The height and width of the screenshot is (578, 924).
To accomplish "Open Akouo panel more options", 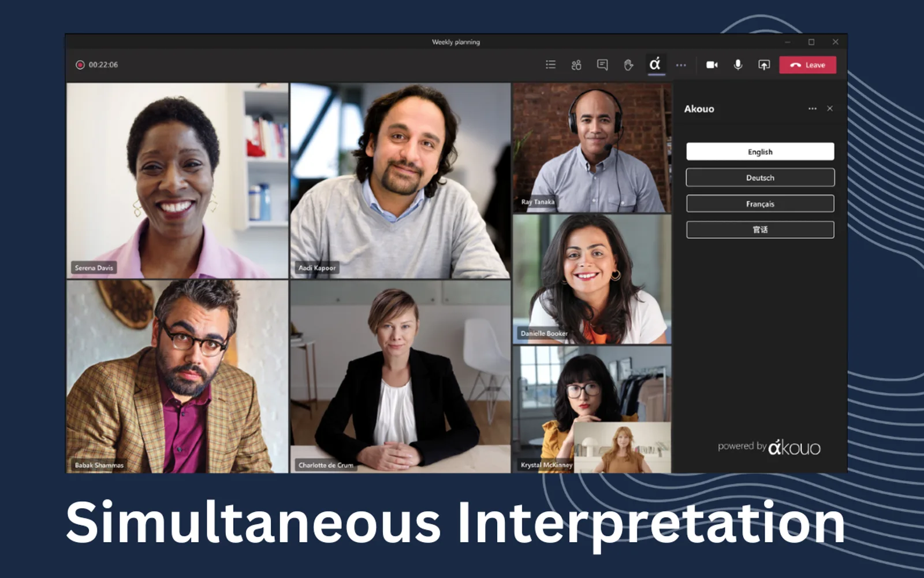I will click(x=813, y=109).
